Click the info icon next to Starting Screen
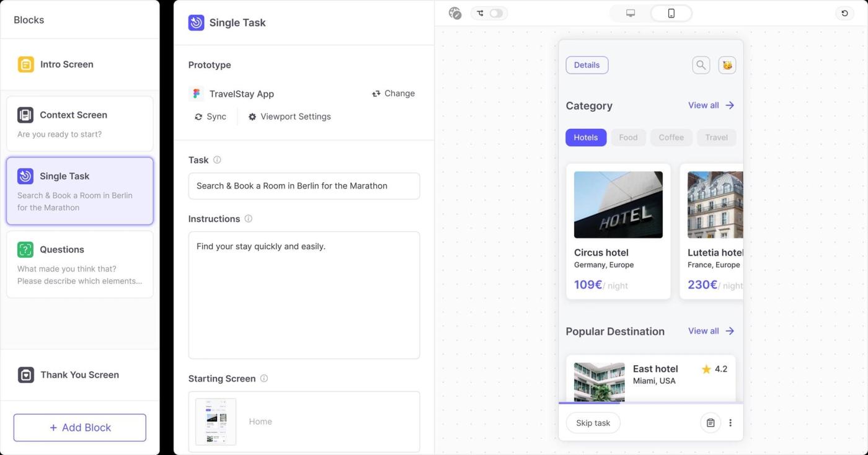Screen dimensions: 868x455 pyautogui.click(x=264, y=379)
